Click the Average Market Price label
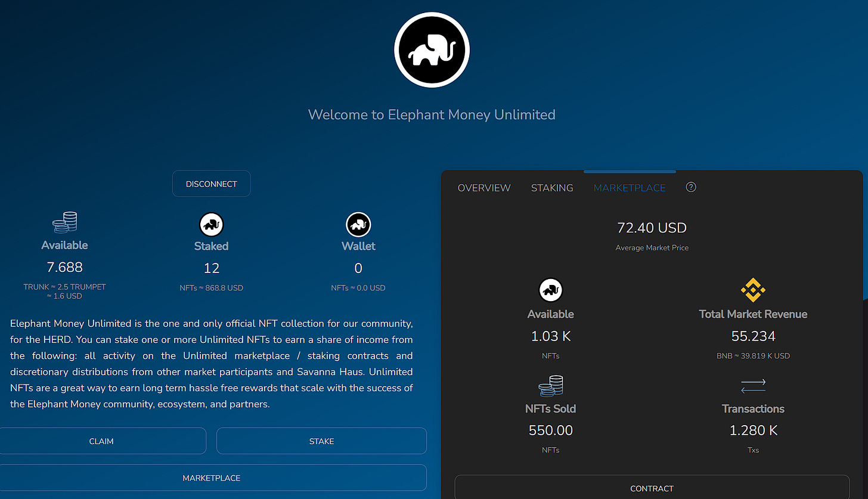 (x=652, y=247)
